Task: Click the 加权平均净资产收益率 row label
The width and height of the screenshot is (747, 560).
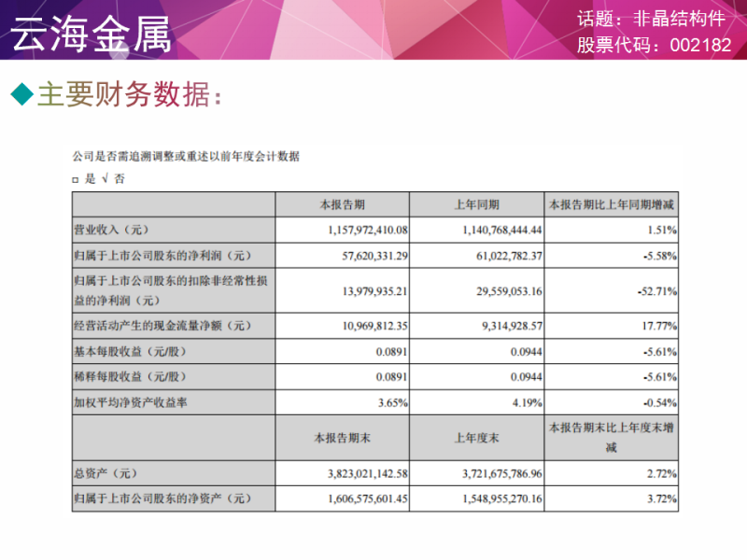Action: pos(131,403)
